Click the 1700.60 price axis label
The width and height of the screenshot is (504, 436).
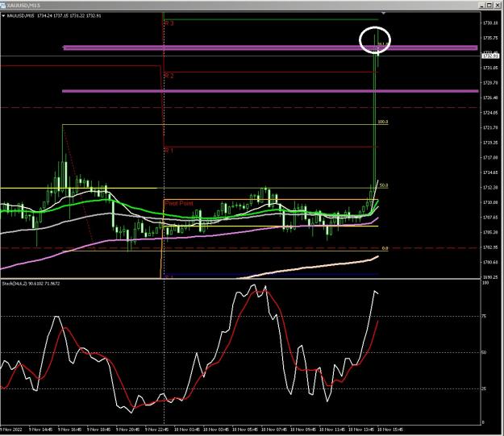tap(490, 262)
